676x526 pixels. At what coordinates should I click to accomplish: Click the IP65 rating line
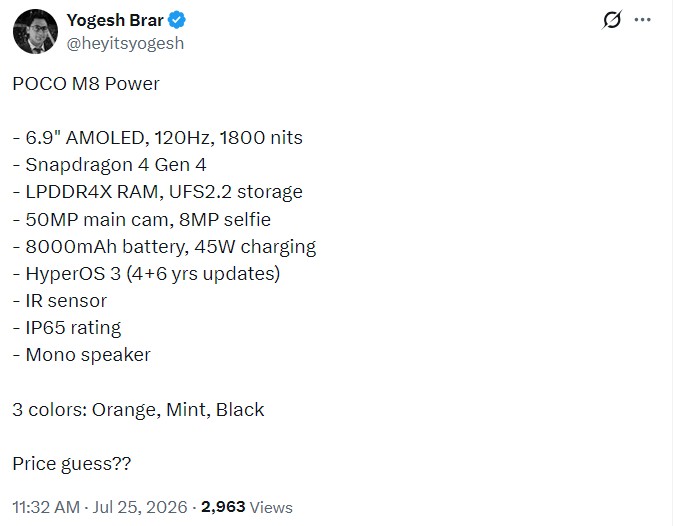[67, 329]
